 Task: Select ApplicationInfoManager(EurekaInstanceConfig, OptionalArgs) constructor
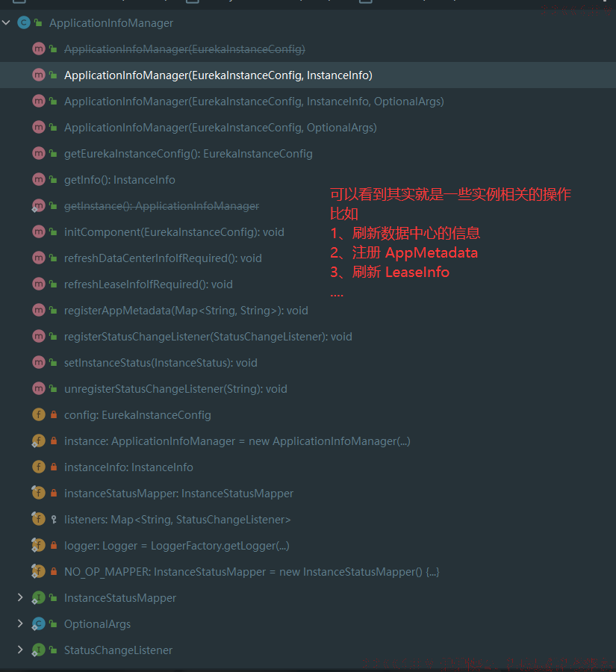tap(308, 127)
